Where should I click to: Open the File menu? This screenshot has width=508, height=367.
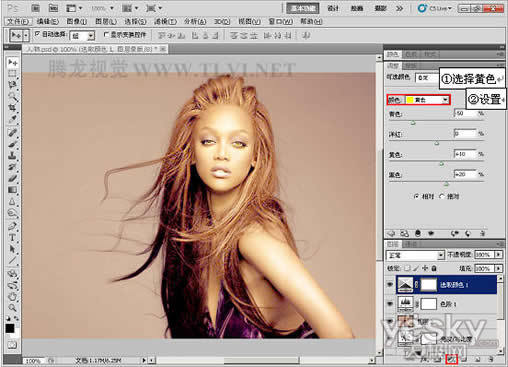pyautogui.click(x=18, y=22)
